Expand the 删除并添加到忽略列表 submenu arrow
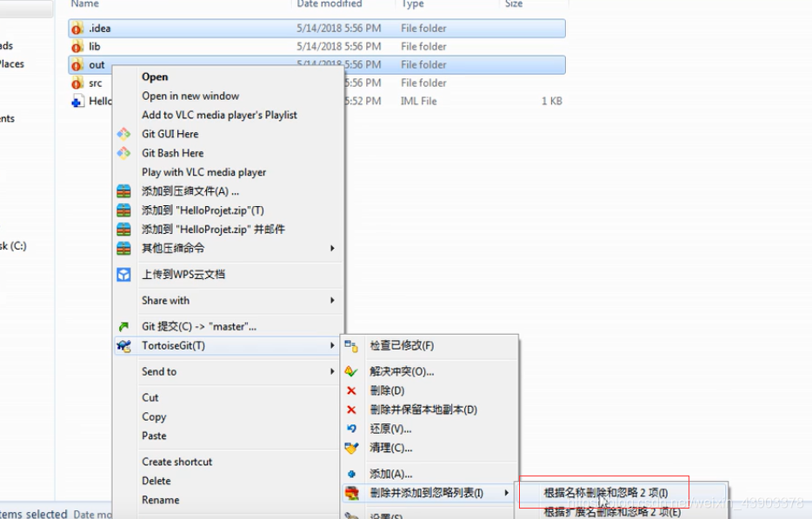 (507, 493)
